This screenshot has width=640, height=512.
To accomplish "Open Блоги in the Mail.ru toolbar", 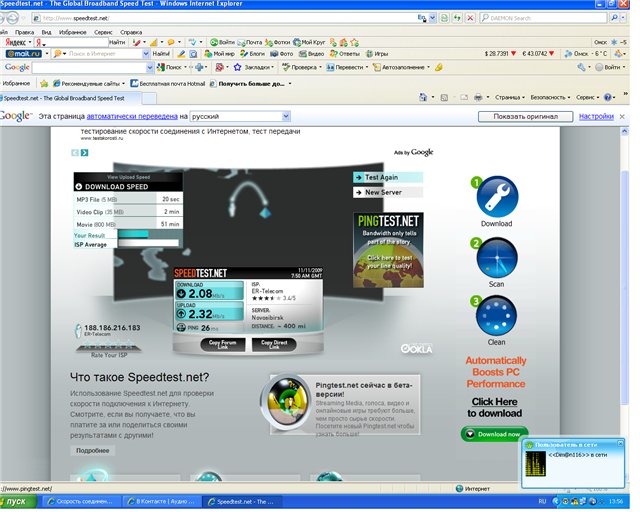I will (252, 53).
